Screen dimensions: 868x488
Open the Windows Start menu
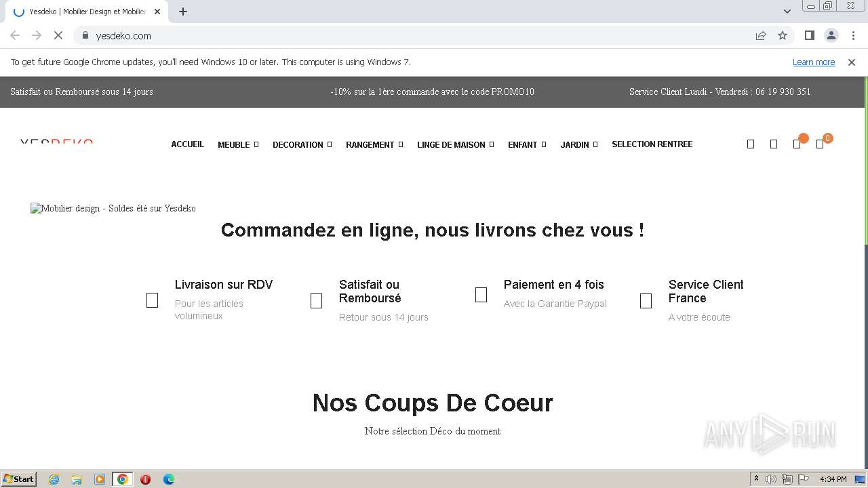tap(19, 479)
